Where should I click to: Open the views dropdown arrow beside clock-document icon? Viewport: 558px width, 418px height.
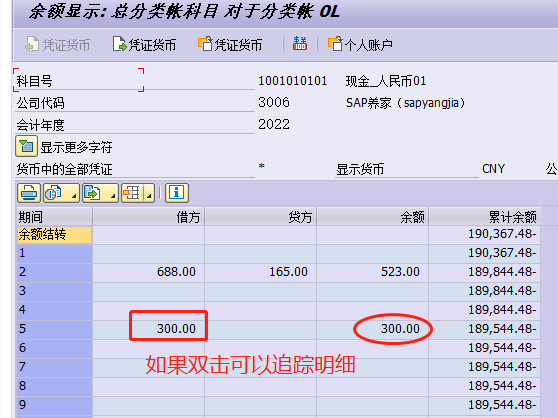pyautogui.click(x=74, y=195)
